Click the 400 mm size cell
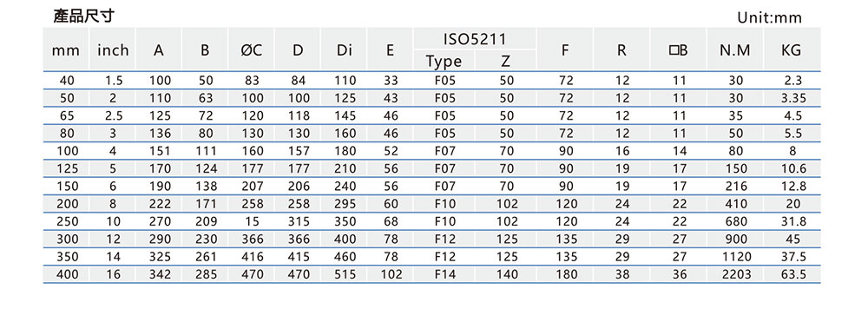The image size is (868, 335). (66, 273)
